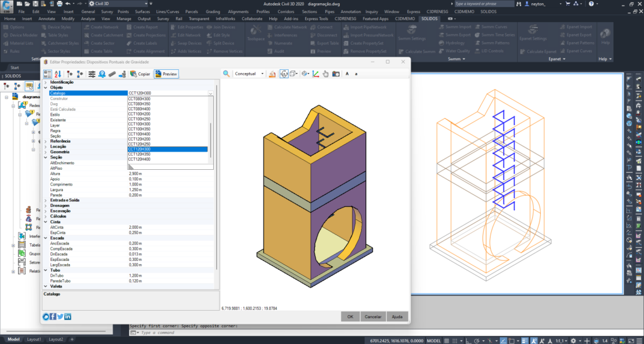Click the large A text size icon
This screenshot has height=344, width=644.
point(347,74)
